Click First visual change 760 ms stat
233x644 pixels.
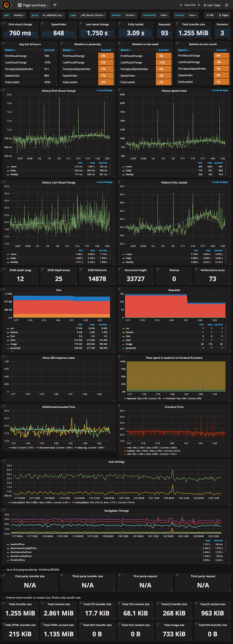tap(20, 33)
